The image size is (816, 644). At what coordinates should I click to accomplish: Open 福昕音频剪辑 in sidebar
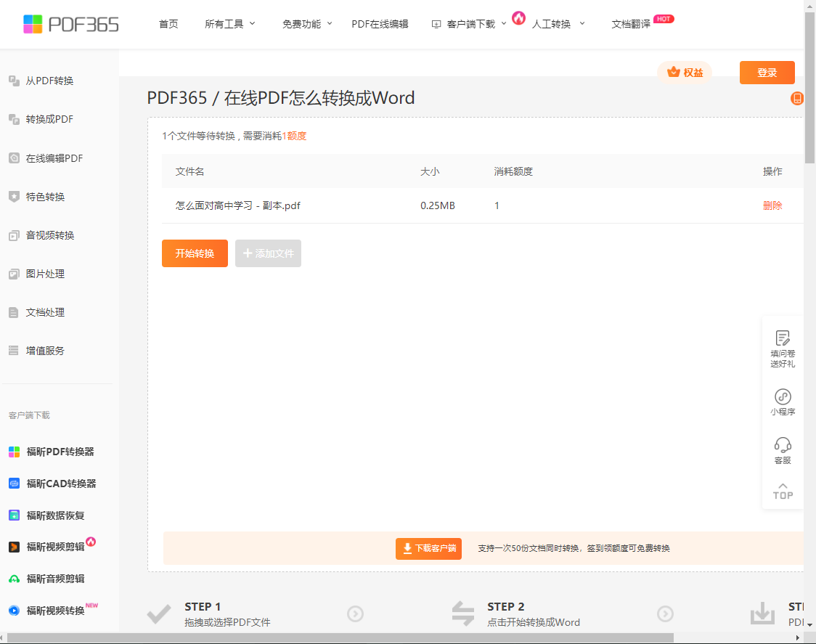55,579
